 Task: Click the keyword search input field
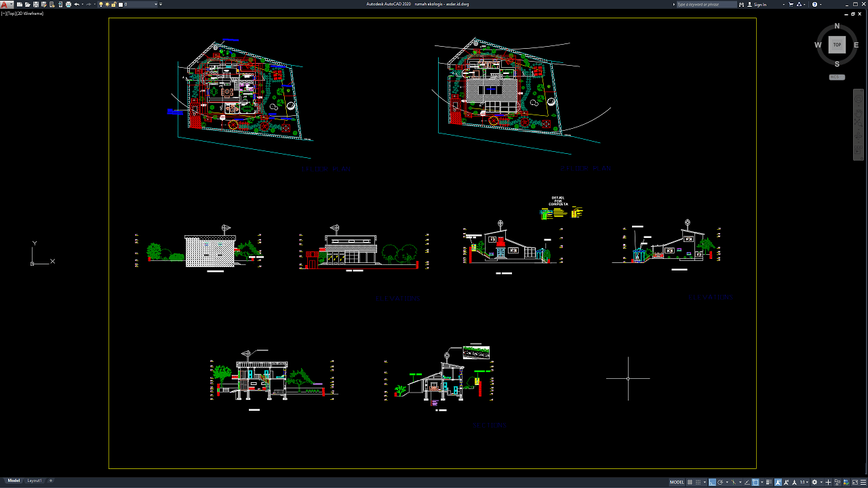[x=706, y=4]
